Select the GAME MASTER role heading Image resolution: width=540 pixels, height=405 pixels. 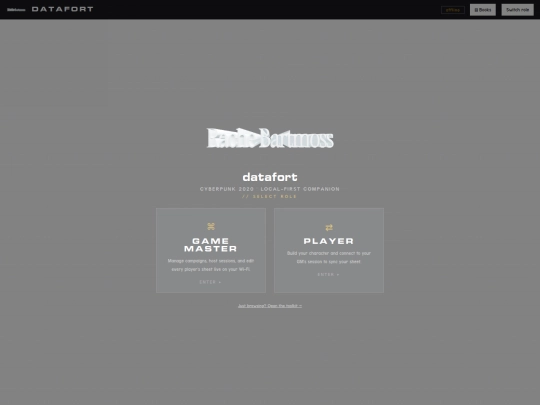click(211, 245)
